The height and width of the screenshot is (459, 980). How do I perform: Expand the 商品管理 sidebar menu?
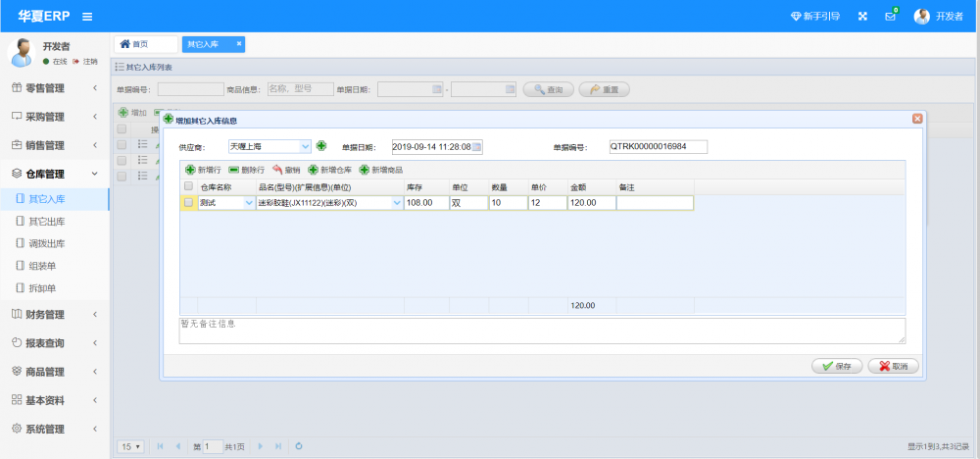(54, 372)
